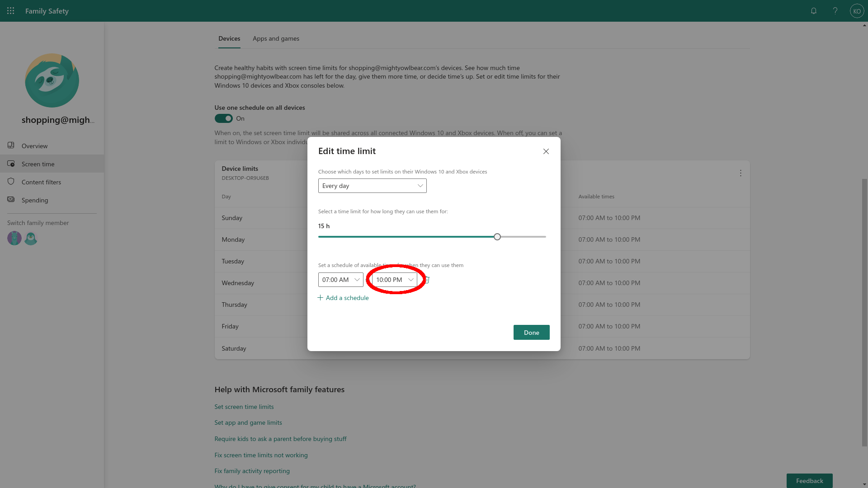The height and width of the screenshot is (488, 868).
Task: Click the page vertical scrollbar
Action: (864, 312)
